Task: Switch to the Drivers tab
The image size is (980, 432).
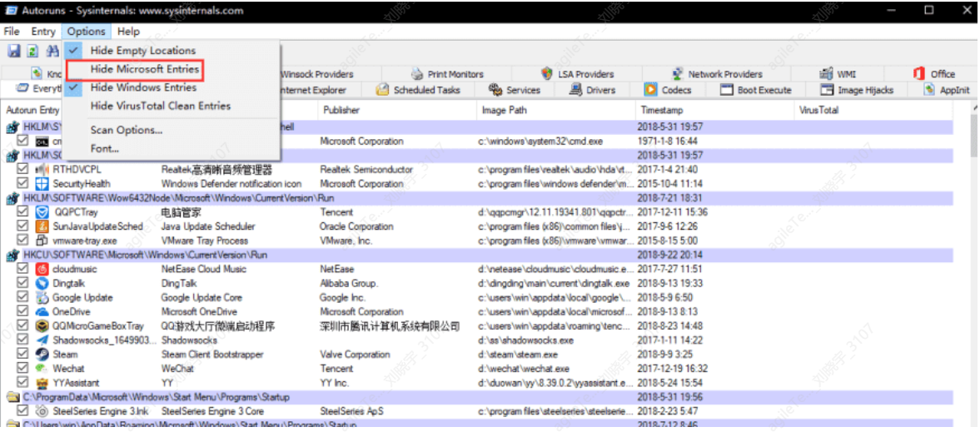Action: pos(592,90)
